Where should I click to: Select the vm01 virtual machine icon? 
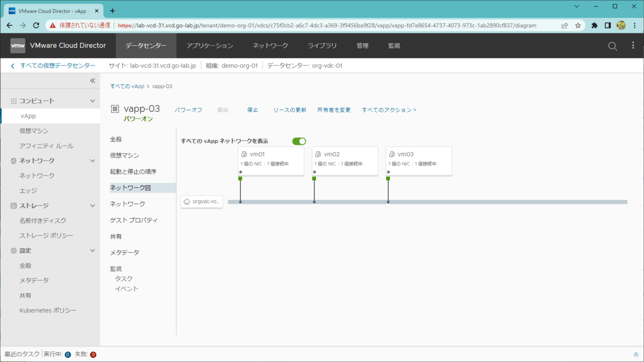[x=245, y=154]
